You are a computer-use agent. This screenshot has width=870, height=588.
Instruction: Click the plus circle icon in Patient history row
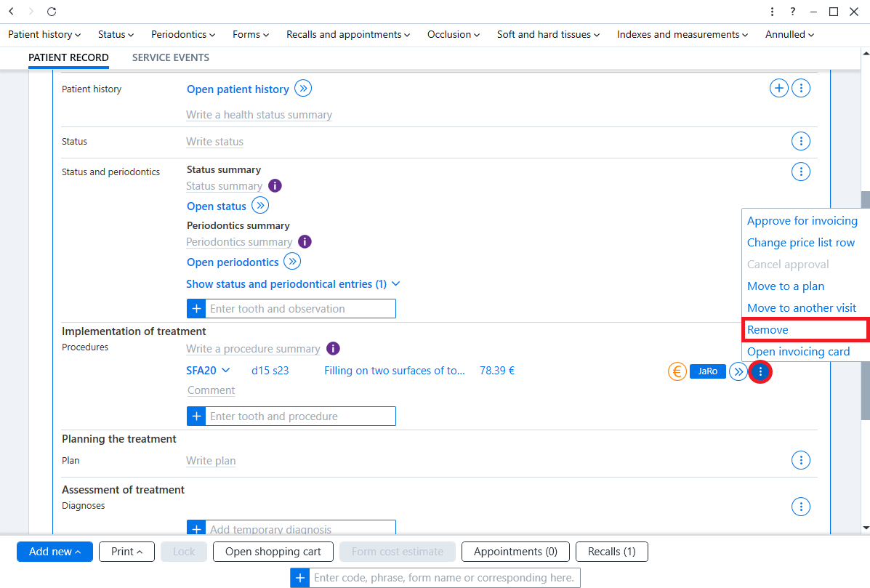pos(779,88)
